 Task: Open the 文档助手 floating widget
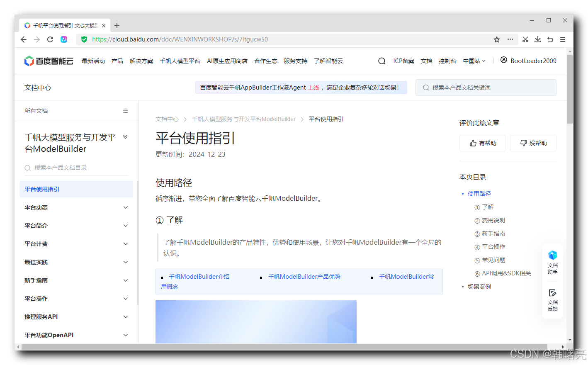(553, 263)
